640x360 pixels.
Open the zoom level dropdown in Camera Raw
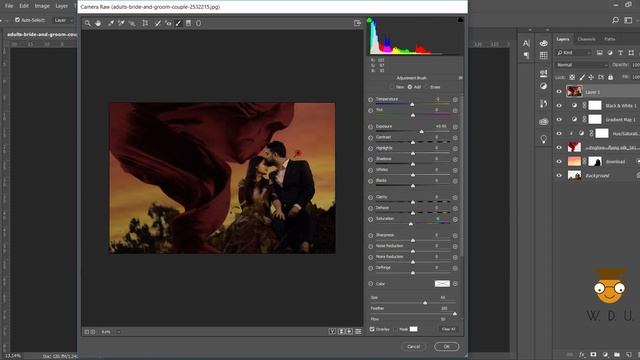pos(119,332)
